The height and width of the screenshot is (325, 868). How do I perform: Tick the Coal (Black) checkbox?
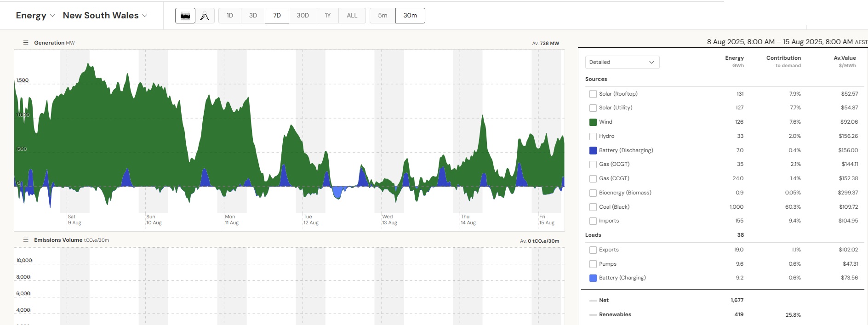tap(593, 207)
